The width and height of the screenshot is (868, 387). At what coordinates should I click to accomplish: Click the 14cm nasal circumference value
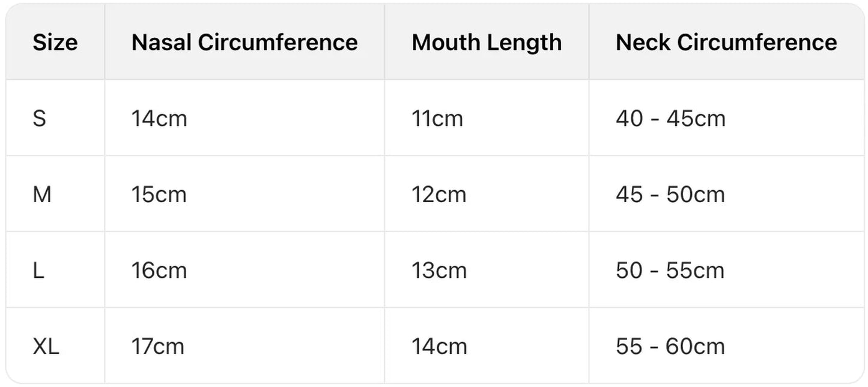coord(159,118)
